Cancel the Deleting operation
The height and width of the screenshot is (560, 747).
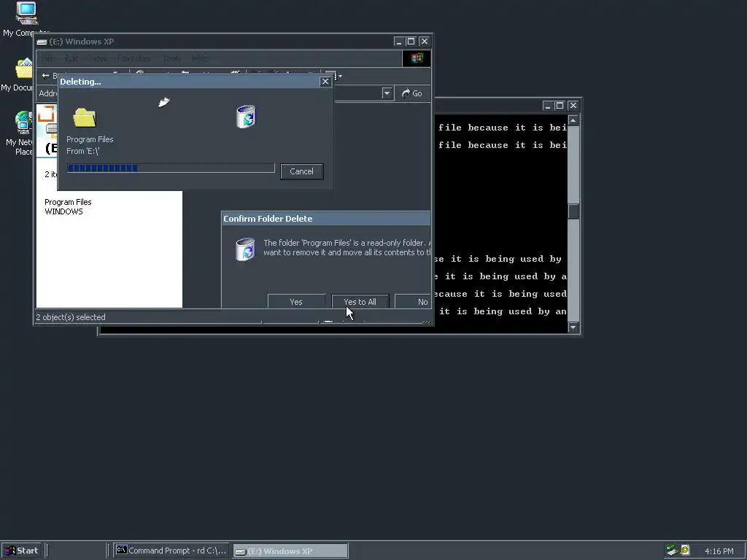click(x=301, y=171)
